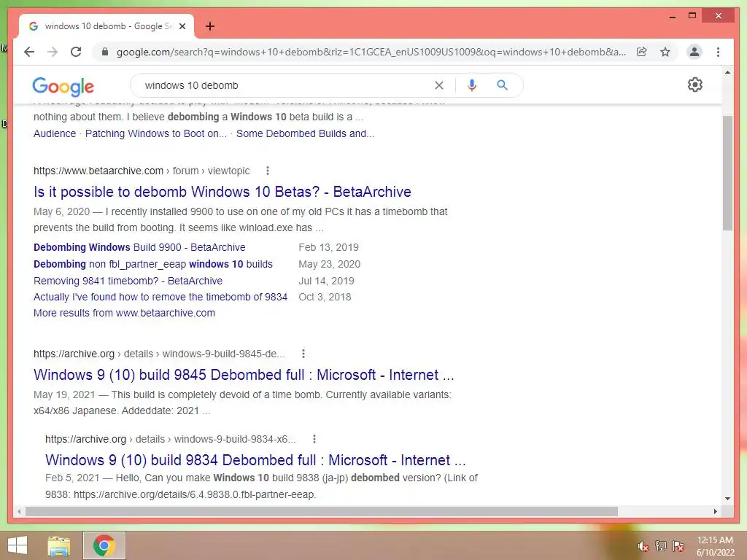Click in the Google search field
This screenshot has width=747, height=560.
286,85
